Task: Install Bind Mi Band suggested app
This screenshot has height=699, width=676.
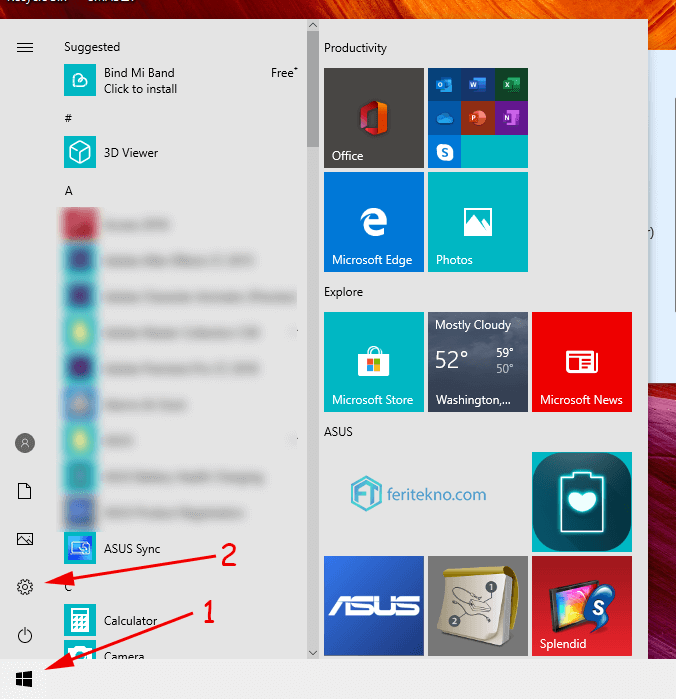Action: click(x=181, y=80)
